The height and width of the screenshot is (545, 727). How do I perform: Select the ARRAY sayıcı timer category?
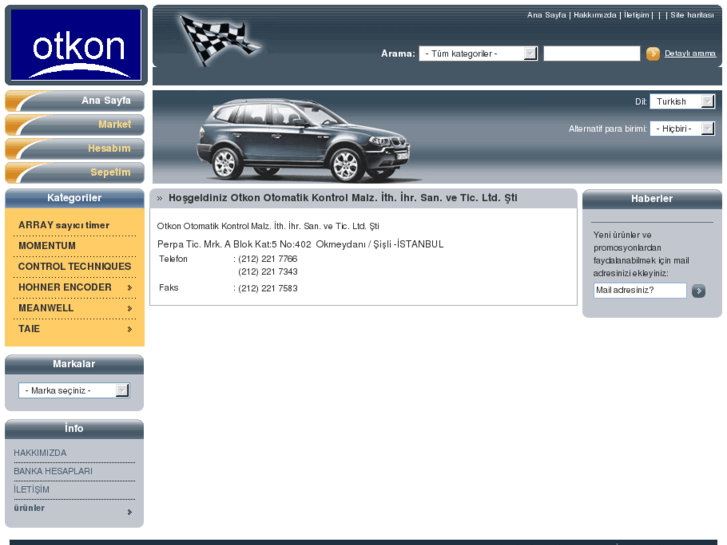coord(64,225)
